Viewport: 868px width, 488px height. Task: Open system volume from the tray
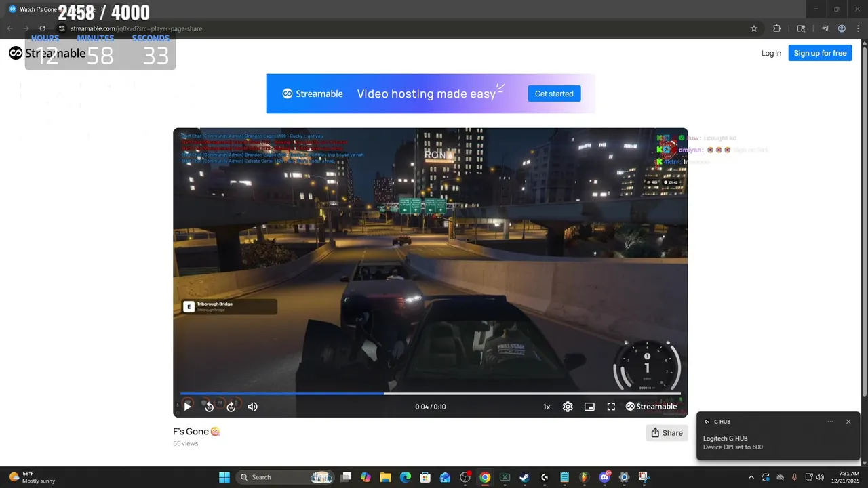820,477
